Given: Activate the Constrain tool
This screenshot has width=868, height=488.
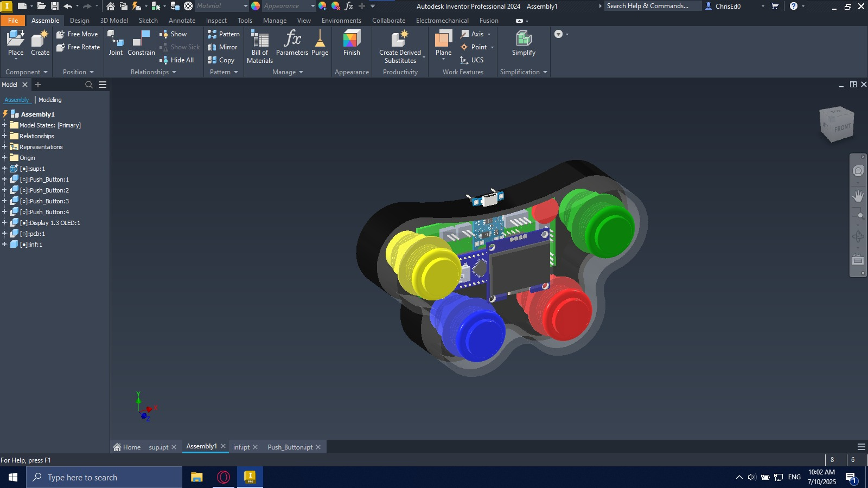Looking at the screenshot, I should pos(141,43).
